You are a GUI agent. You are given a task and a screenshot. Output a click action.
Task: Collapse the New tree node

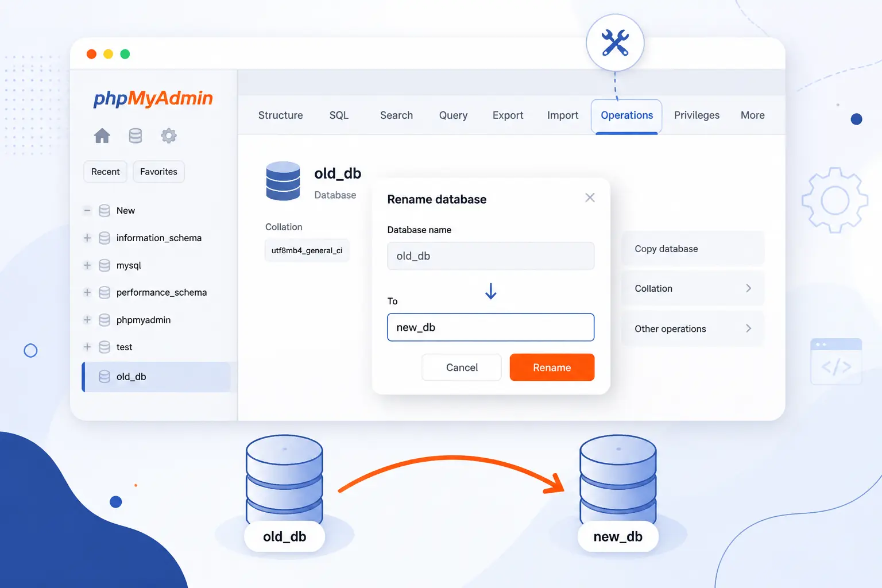tap(87, 211)
